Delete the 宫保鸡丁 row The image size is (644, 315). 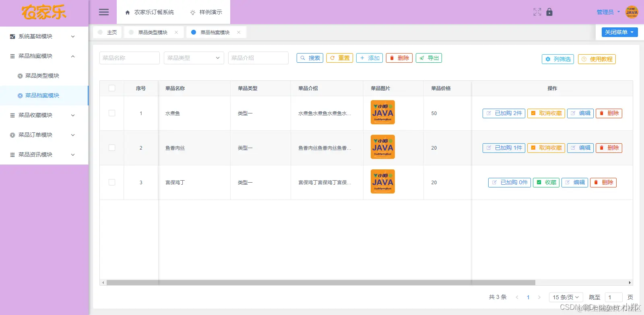pyautogui.click(x=603, y=183)
